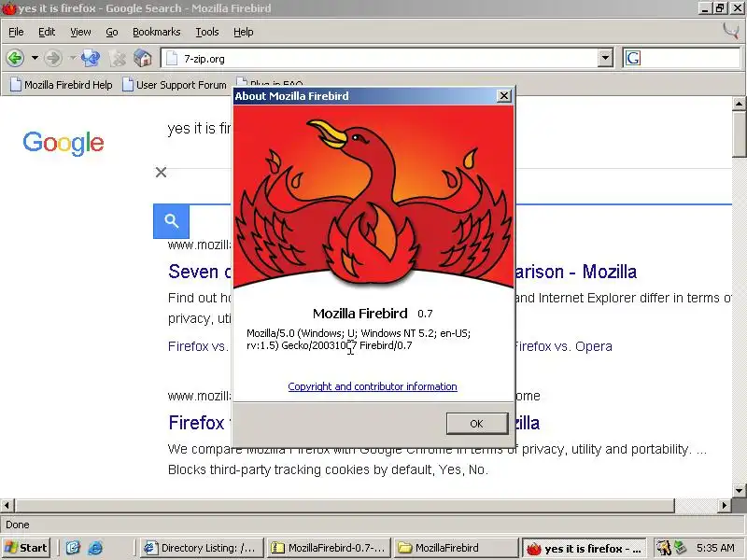Open the Tools menu
Image resolution: width=747 pixels, height=560 pixels.
tap(206, 32)
